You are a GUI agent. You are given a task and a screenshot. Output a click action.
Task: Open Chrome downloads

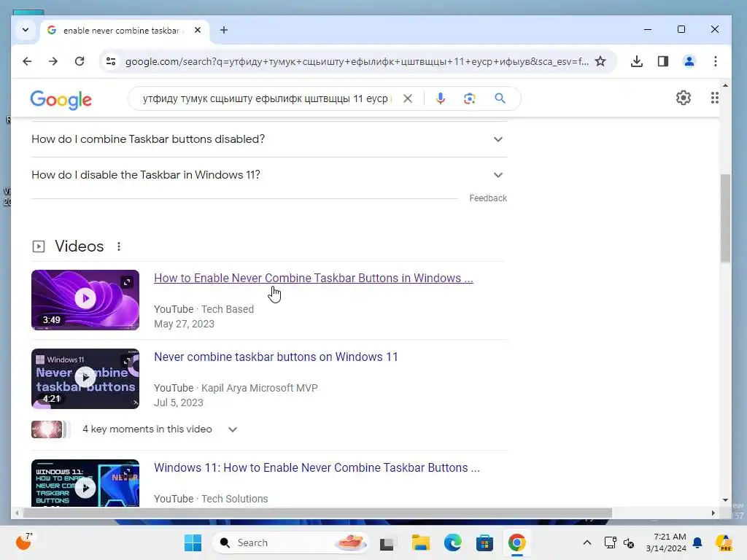pyautogui.click(x=636, y=61)
